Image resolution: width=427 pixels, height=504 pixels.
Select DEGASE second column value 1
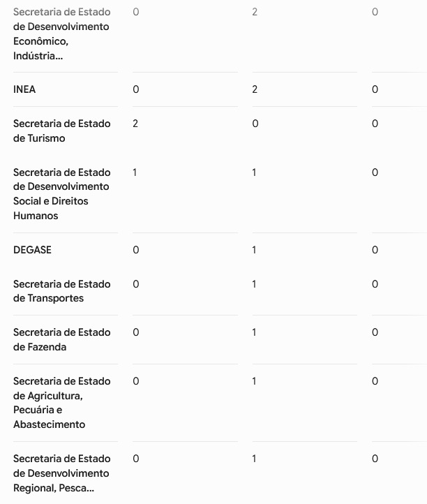(254, 250)
